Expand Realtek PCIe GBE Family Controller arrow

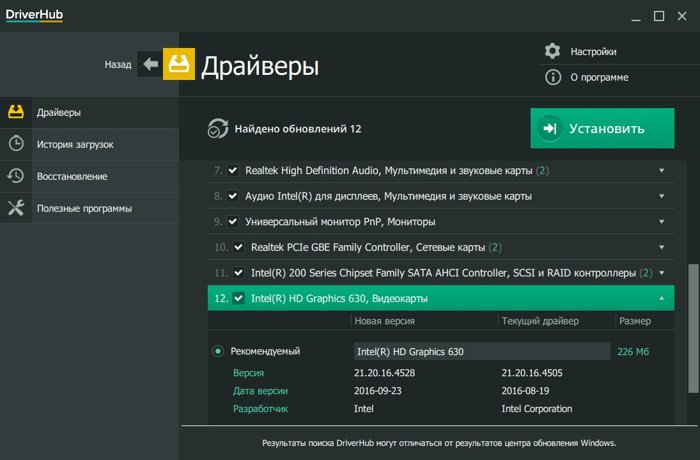pyautogui.click(x=662, y=247)
